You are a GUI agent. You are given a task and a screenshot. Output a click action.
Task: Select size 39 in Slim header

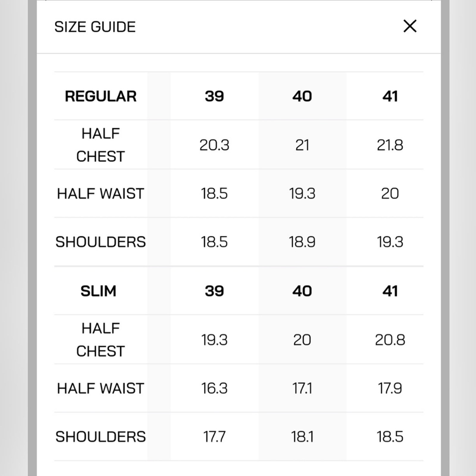point(214,291)
